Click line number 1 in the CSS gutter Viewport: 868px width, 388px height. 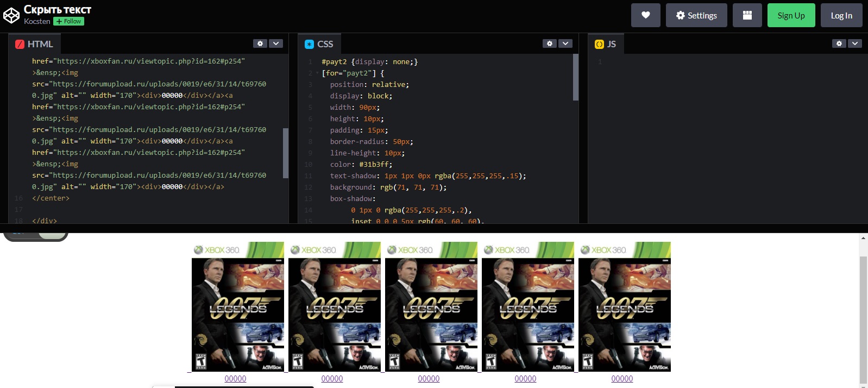pos(310,62)
